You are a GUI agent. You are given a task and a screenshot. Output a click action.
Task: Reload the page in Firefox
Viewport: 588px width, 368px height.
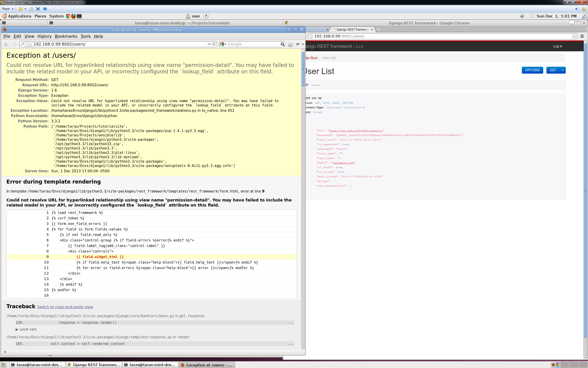214,44
